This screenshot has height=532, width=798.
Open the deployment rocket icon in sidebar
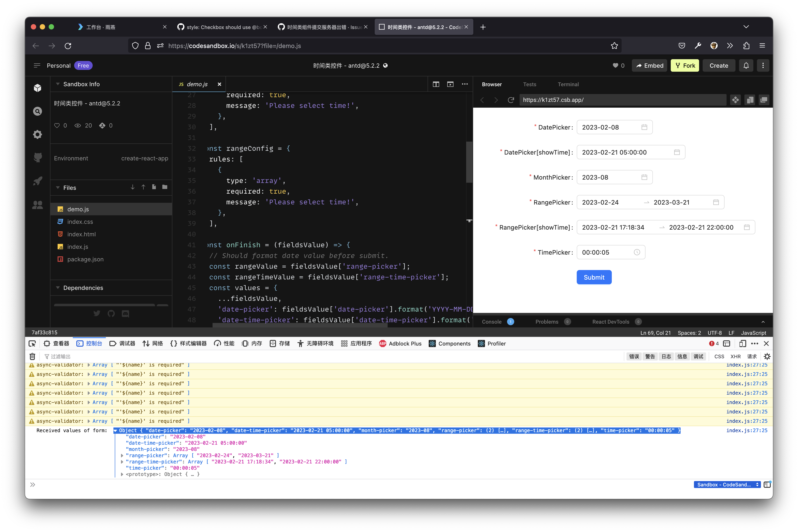coord(37,181)
